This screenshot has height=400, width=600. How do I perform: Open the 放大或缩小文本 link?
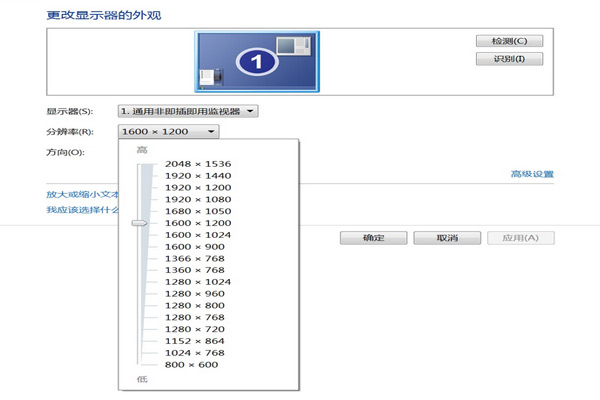83,194
